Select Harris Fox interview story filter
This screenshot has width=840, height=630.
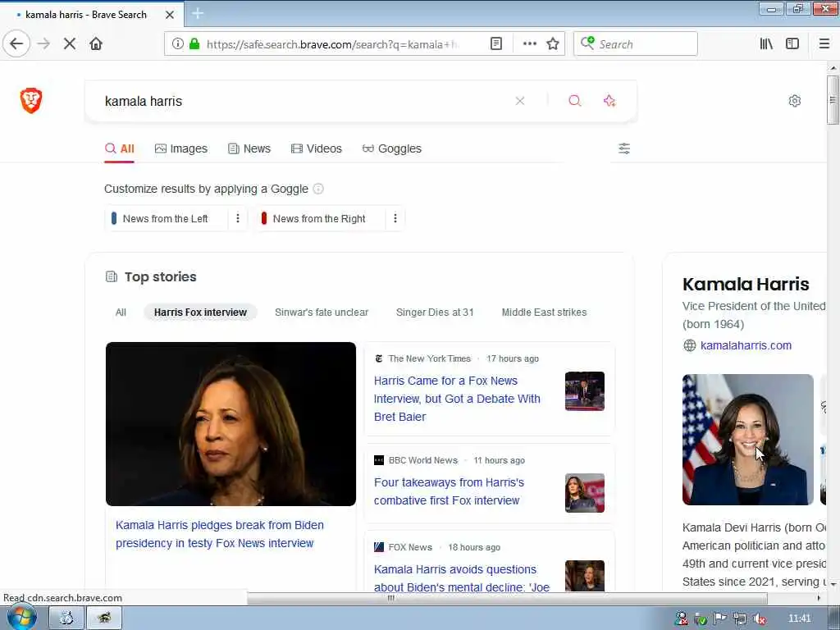tap(200, 313)
